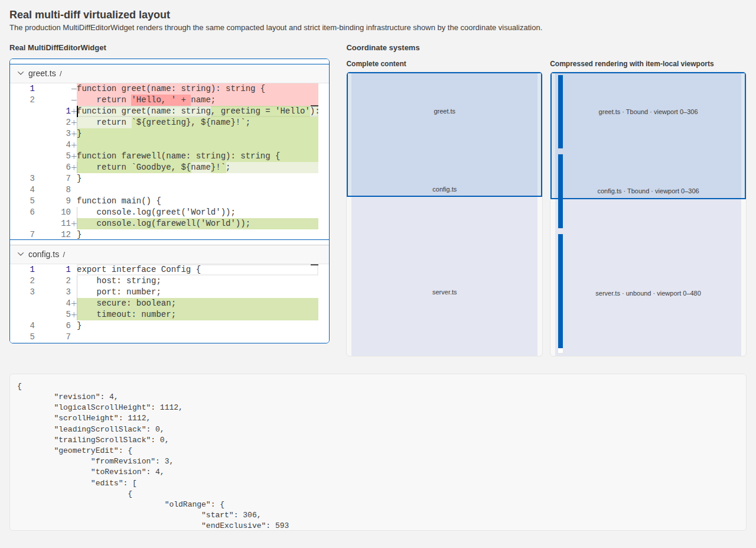Click the greet.ts file name in the diff header
This screenshot has height=548, width=756.
[x=42, y=73]
